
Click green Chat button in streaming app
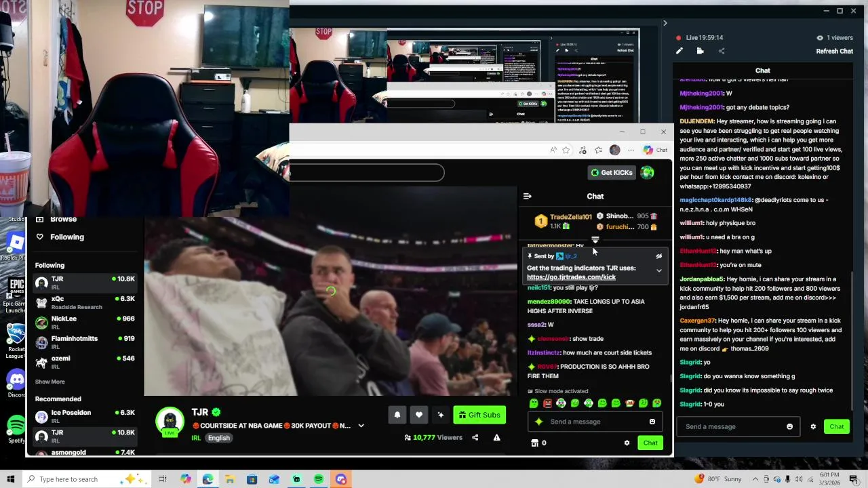click(836, 427)
